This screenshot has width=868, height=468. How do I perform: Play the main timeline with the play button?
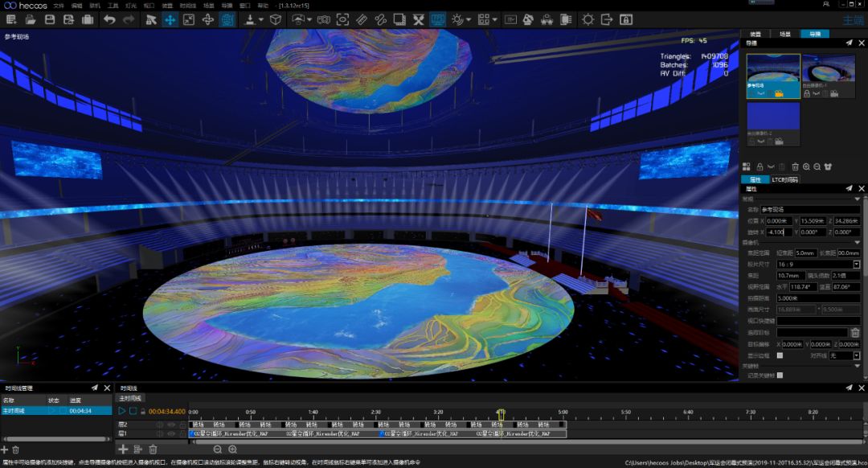click(122, 411)
